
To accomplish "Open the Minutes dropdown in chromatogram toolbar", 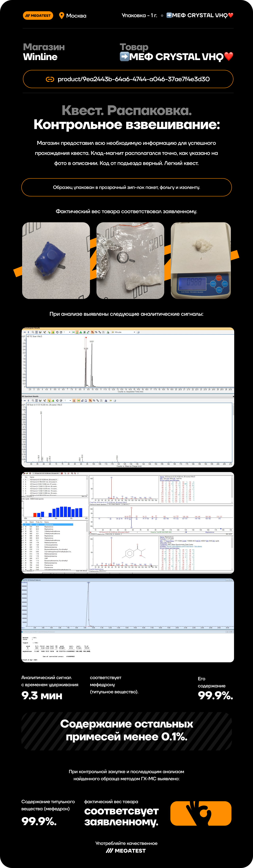I will (134, 332).
